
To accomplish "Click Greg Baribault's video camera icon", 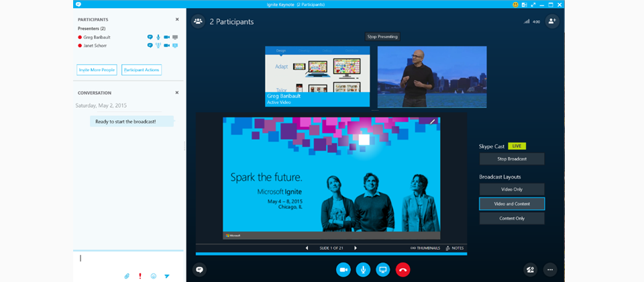I will coord(167,37).
